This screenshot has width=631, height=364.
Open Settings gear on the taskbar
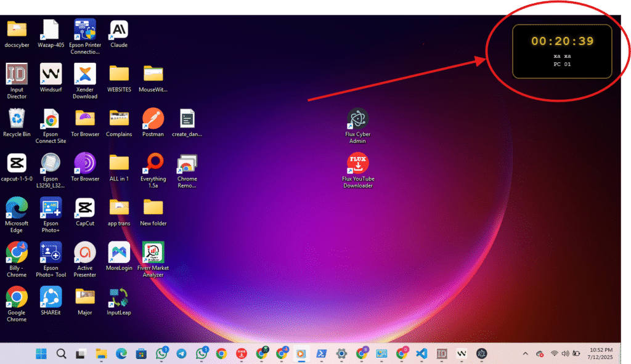(x=341, y=354)
